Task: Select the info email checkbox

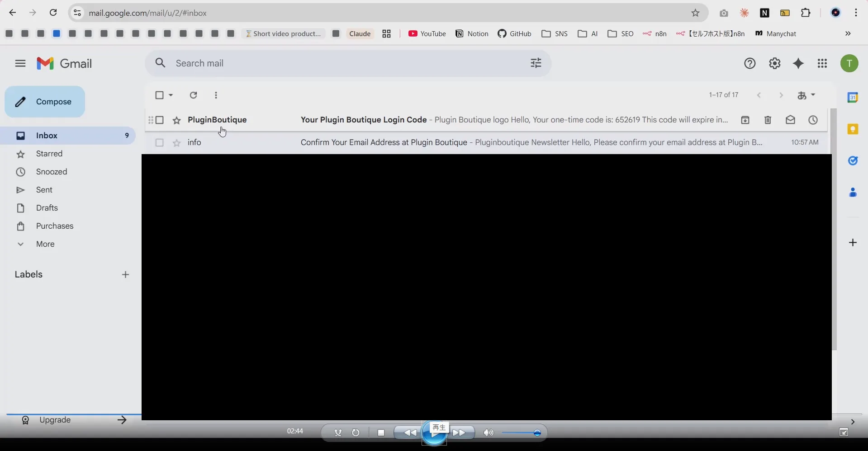Action: (x=160, y=143)
